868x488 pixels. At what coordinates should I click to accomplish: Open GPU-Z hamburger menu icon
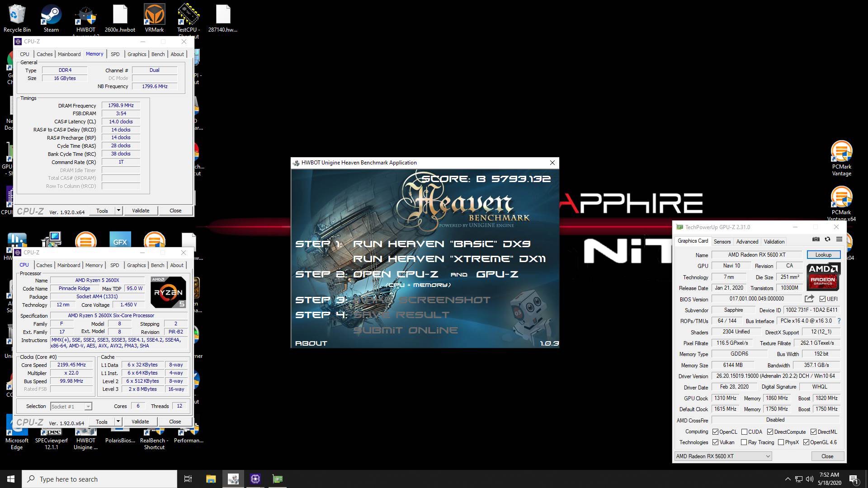[x=839, y=239]
